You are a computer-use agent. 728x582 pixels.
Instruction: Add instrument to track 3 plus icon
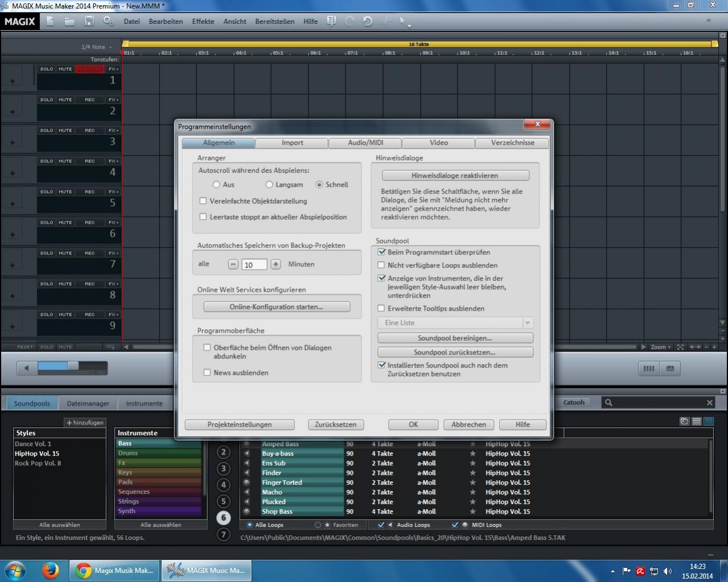click(13, 142)
